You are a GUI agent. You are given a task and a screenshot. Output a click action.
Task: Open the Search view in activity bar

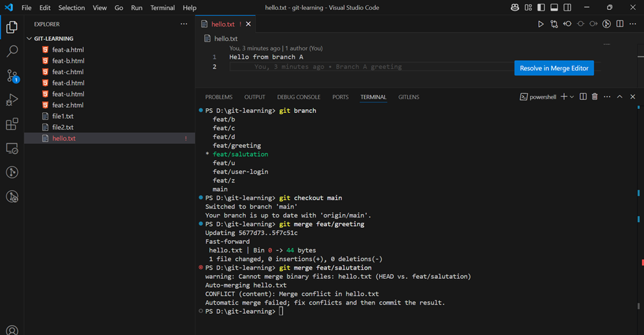(12, 52)
